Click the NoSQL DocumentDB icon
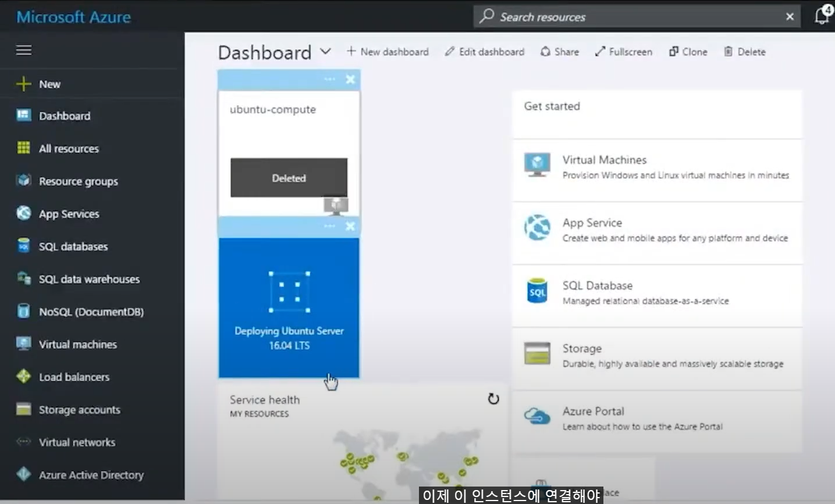This screenshot has height=504, width=835. click(23, 311)
